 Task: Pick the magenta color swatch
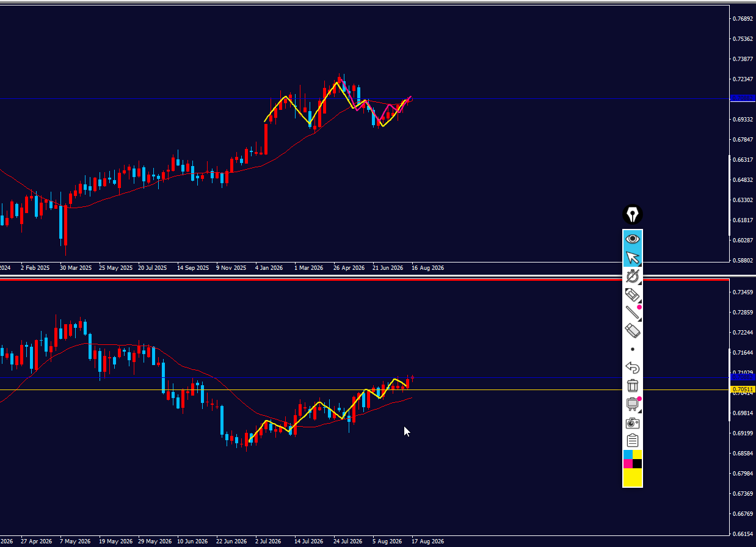tap(628, 464)
